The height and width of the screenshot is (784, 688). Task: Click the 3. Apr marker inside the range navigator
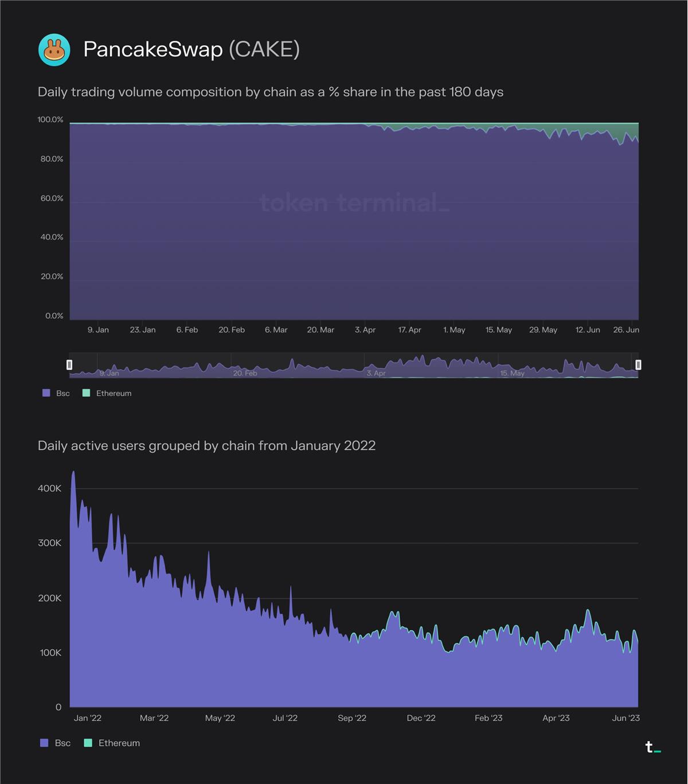coord(376,373)
